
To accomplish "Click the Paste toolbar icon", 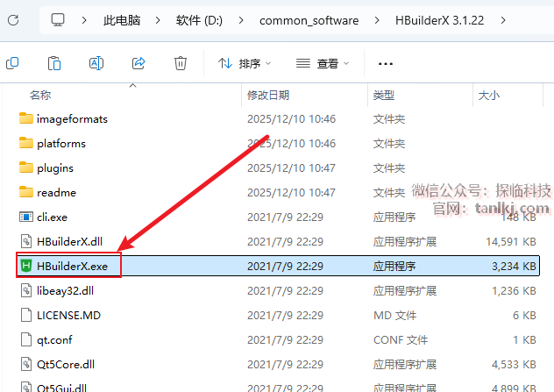I will (54, 63).
